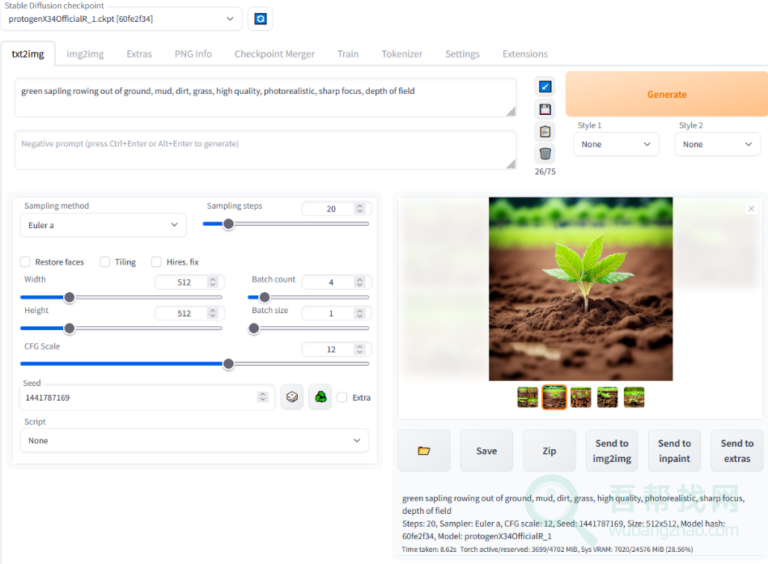Open the output folder with folder icon

click(x=424, y=451)
